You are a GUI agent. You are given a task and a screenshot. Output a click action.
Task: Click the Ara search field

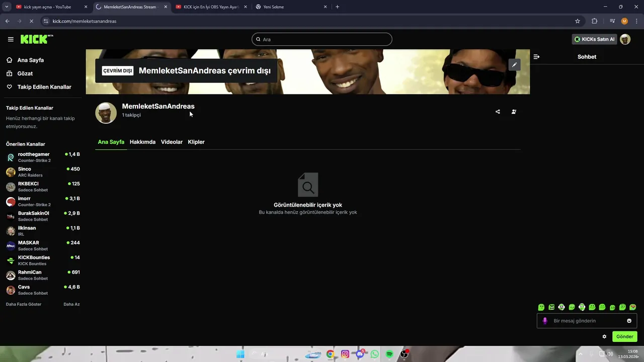point(322,39)
